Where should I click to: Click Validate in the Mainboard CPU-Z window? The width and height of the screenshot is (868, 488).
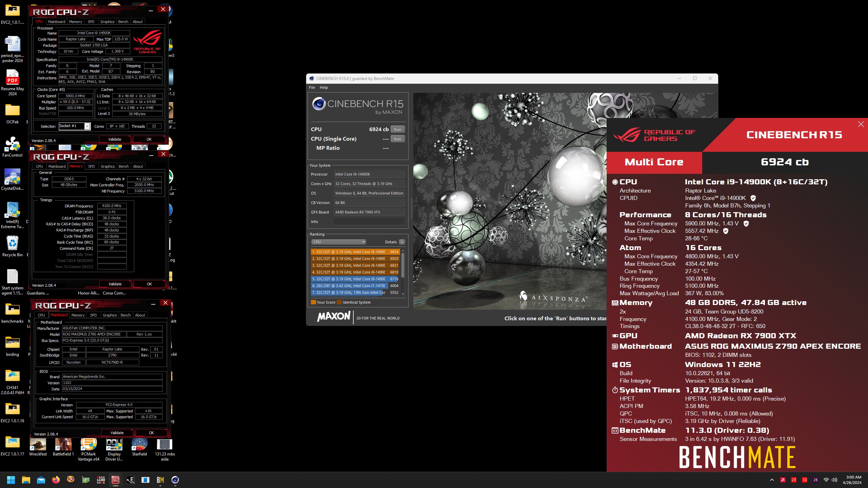(117, 433)
